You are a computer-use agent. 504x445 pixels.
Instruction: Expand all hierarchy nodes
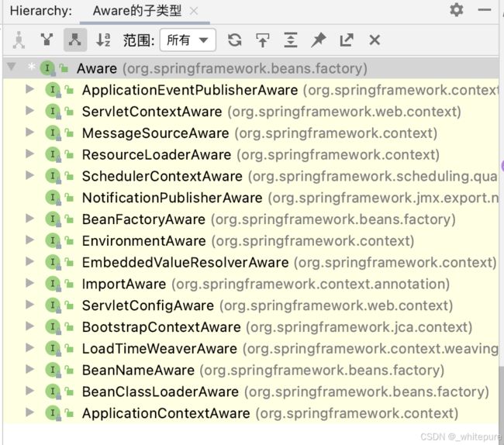291,40
